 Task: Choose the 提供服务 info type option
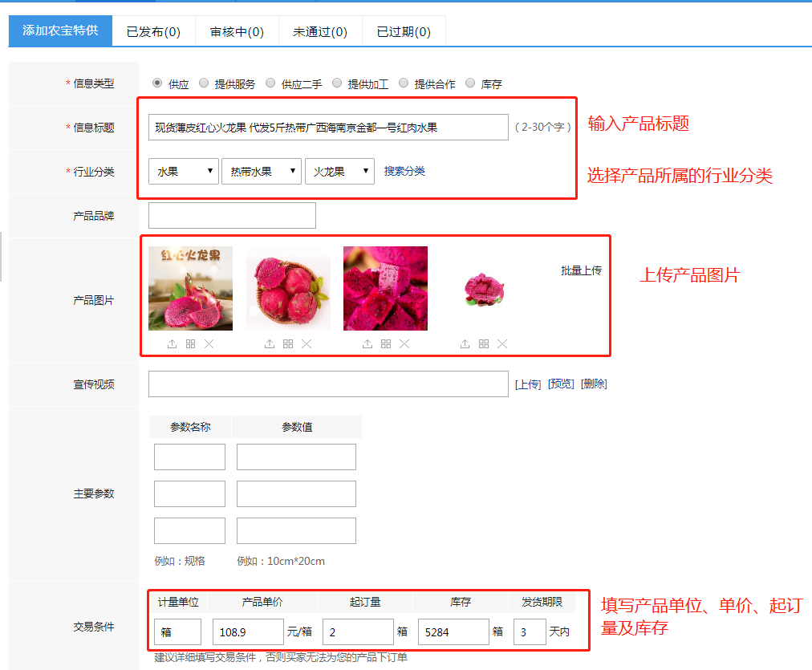click(x=204, y=83)
